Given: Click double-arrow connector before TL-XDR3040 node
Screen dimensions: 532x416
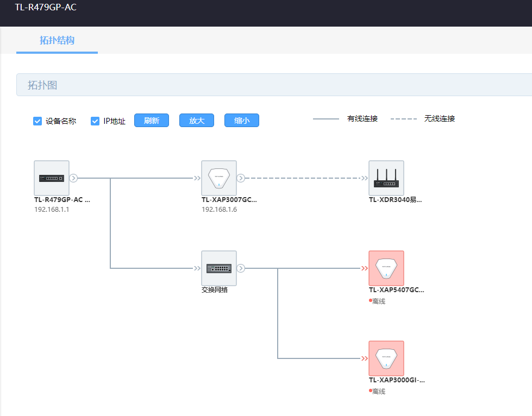Looking at the screenshot, I should tap(365, 178).
